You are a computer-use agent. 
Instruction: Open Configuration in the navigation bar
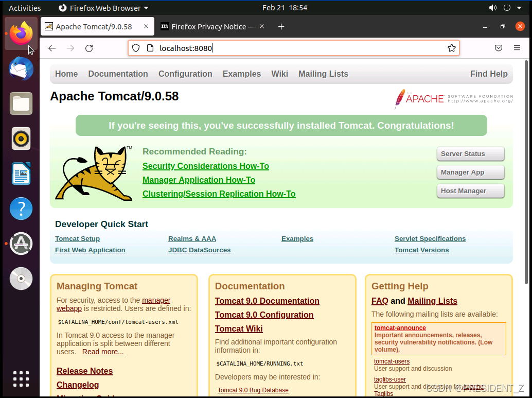(185, 74)
